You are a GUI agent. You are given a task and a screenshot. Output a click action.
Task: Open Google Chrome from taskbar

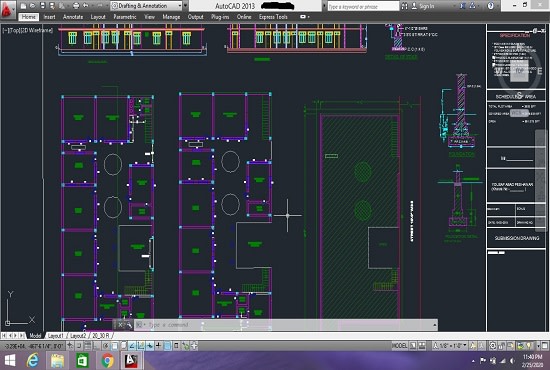107,361
